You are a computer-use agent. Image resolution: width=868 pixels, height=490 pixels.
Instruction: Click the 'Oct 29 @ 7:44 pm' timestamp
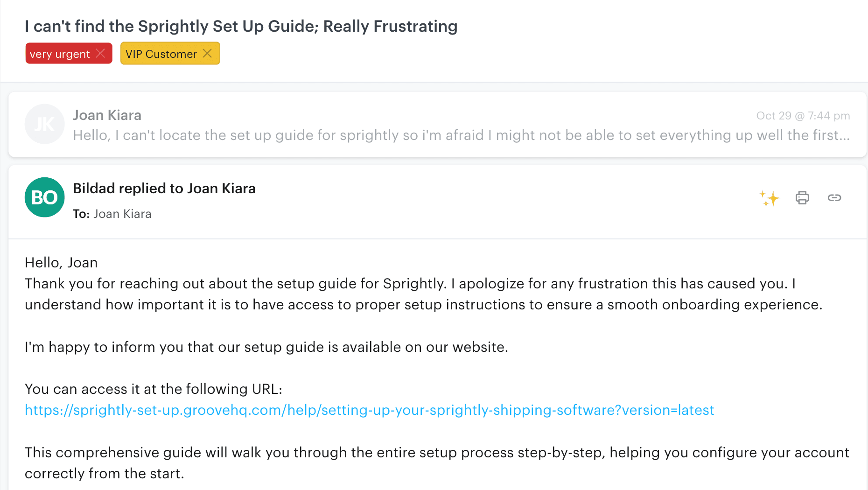803,115
